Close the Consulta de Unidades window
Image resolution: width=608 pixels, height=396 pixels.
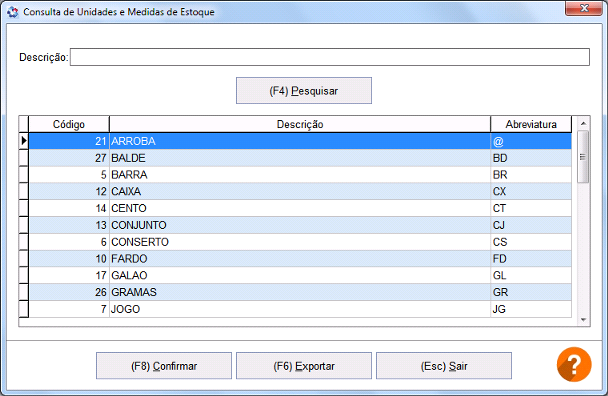click(x=584, y=8)
